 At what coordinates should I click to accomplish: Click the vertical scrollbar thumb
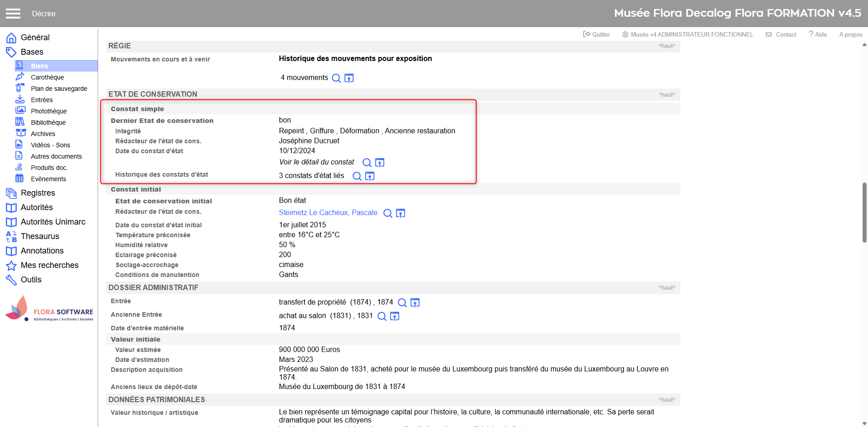tap(864, 212)
